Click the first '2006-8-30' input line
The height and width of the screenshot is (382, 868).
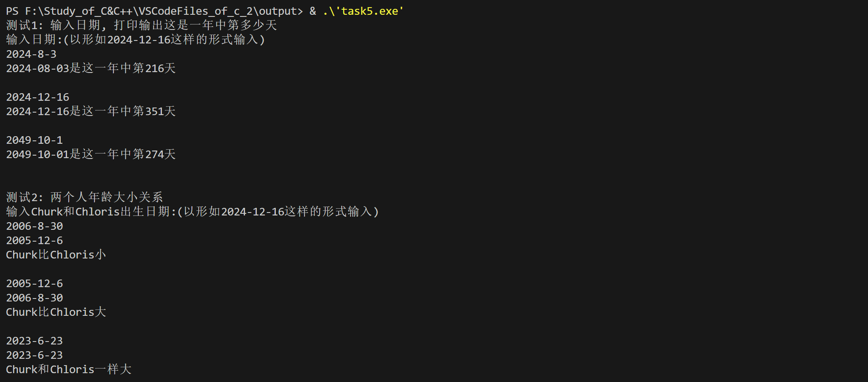click(x=35, y=226)
